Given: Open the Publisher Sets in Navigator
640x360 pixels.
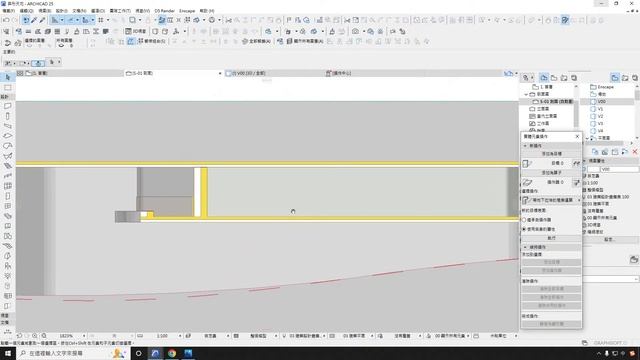Looking at the screenshot, I should [x=574, y=78].
